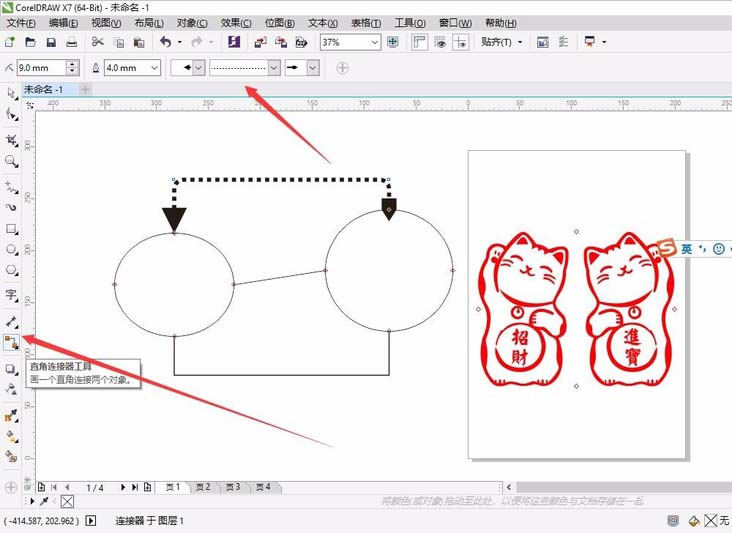
Task: Go to the last page arrow
Action: tap(135, 487)
